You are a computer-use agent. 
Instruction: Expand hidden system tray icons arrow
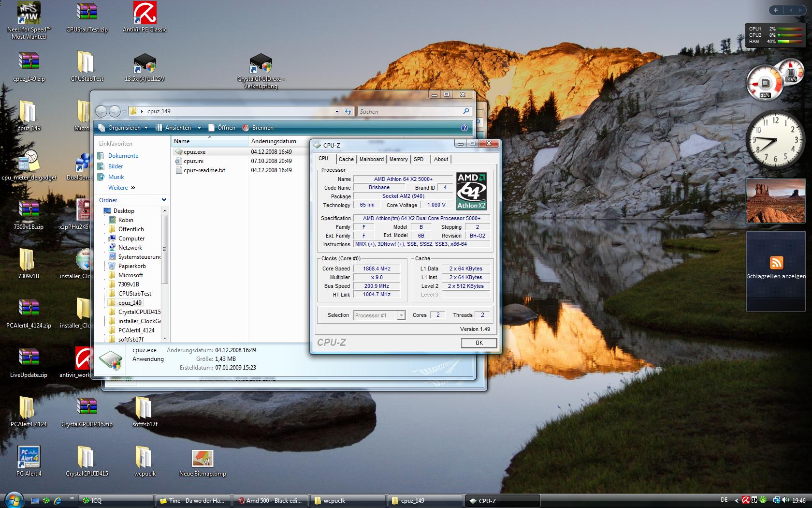(x=737, y=500)
